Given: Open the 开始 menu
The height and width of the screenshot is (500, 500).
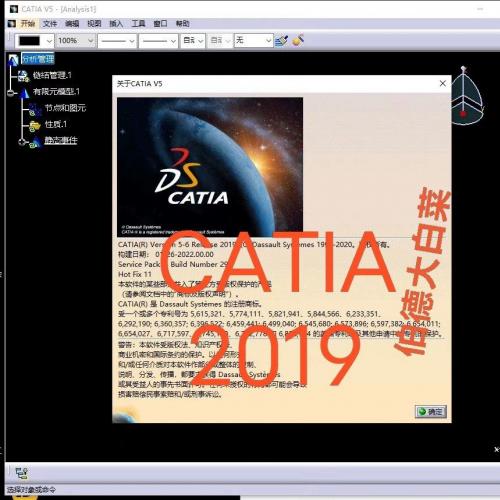Looking at the screenshot, I should 28,24.
